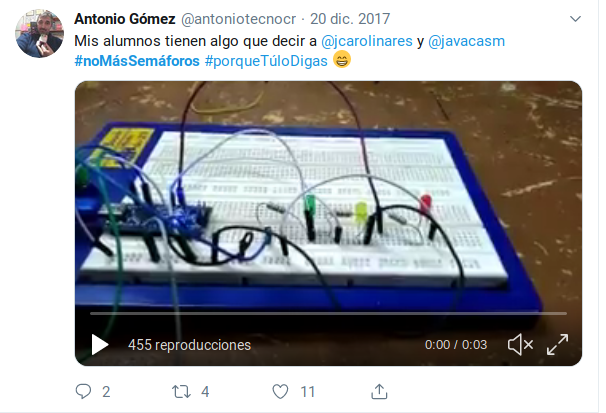Screen dimensions: 606x413
Task: Open the 20 dic. 2017 timestamp
Action: coord(350,19)
